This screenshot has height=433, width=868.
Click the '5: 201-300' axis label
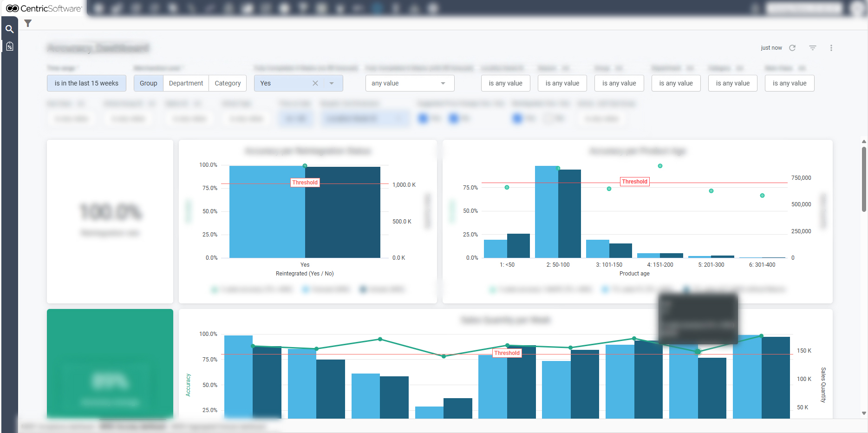coord(711,265)
